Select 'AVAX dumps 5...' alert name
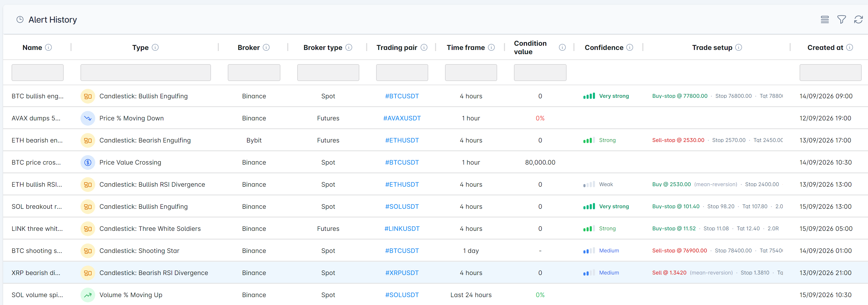 coord(36,118)
